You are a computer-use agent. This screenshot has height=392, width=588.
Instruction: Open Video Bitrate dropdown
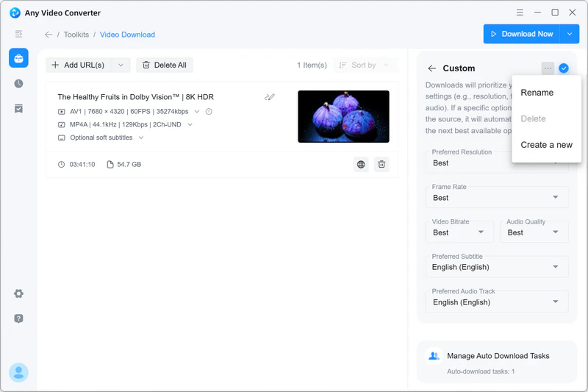coord(459,232)
